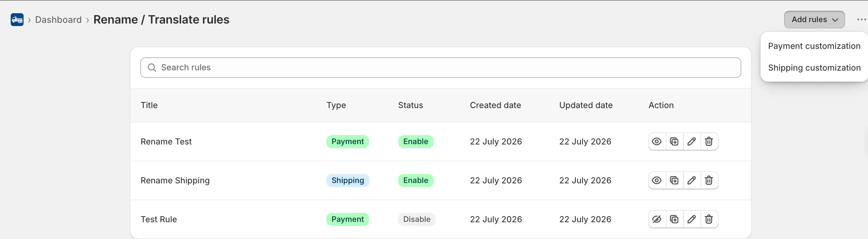
Task: Duplicate the Test Rule entry
Action: tap(674, 219)
